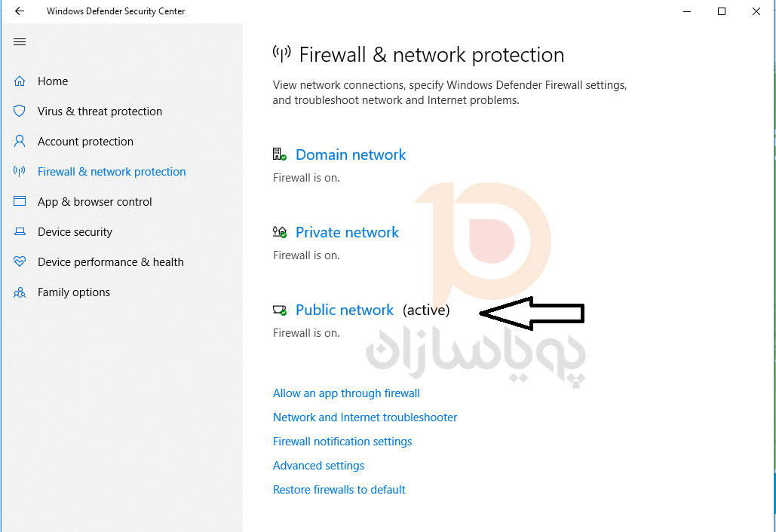This screenshot has height=532, width=776.
Task: Click the back arrow in title bar
Action: tap(20, 11)
